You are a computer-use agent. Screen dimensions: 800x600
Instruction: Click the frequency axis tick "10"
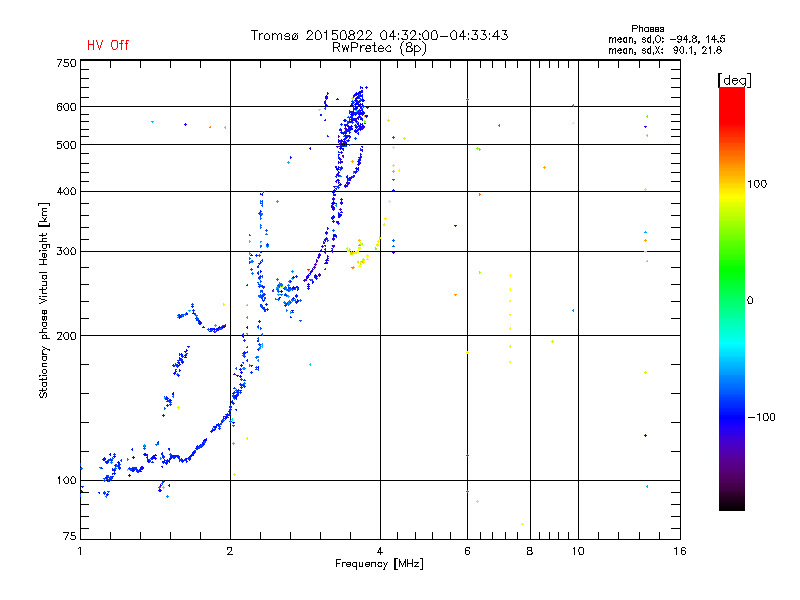[x=578, y=551]
